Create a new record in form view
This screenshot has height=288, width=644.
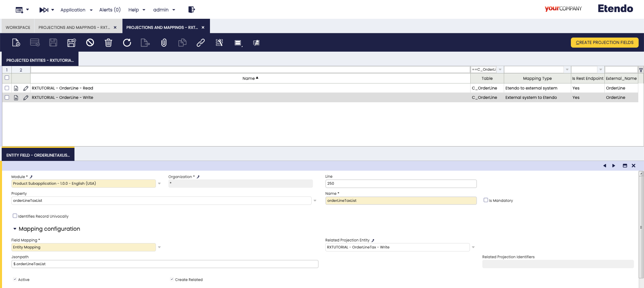(16, 43)
